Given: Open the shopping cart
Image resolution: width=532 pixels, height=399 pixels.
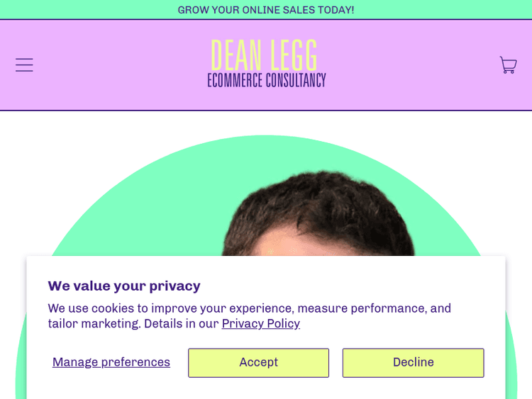Looking at the screenshot, I should (x=508, y=65).
